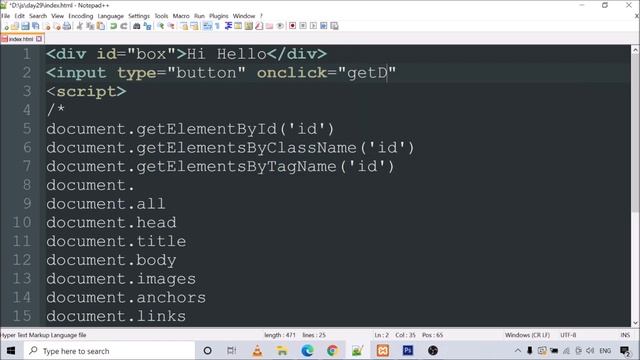This screenshot has width=640, height=360.
Task: Open the Edit menu
Action: click(20, 16)
